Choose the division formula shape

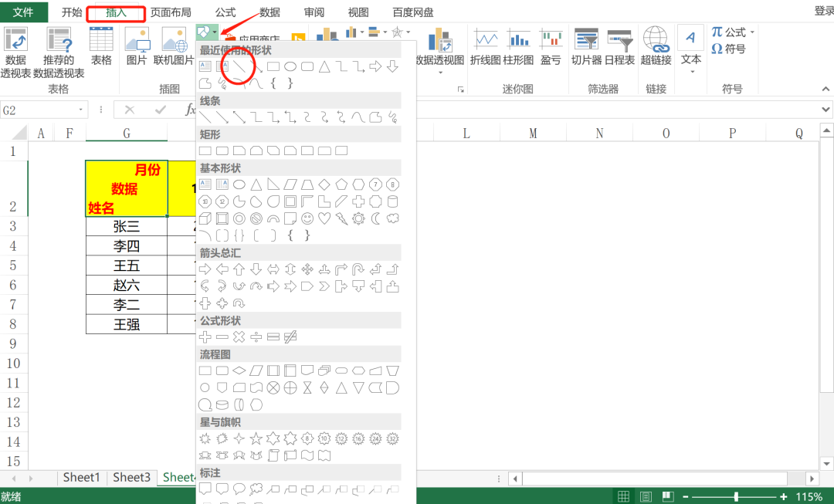click(256, 337)
